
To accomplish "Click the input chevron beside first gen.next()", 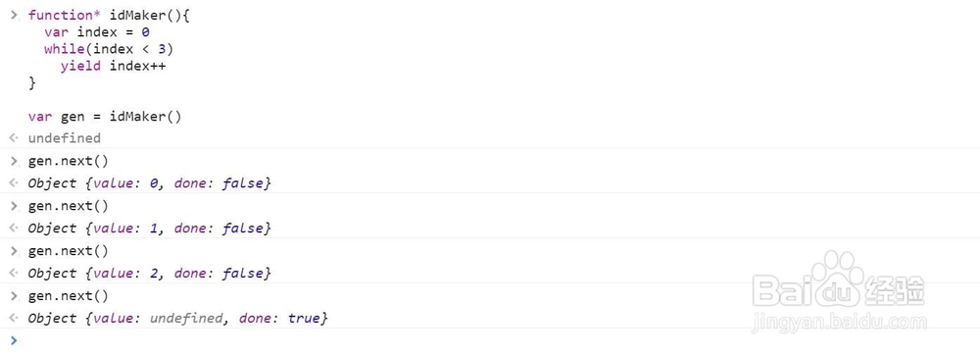I will pyautogui.click(x=14, y=161).
